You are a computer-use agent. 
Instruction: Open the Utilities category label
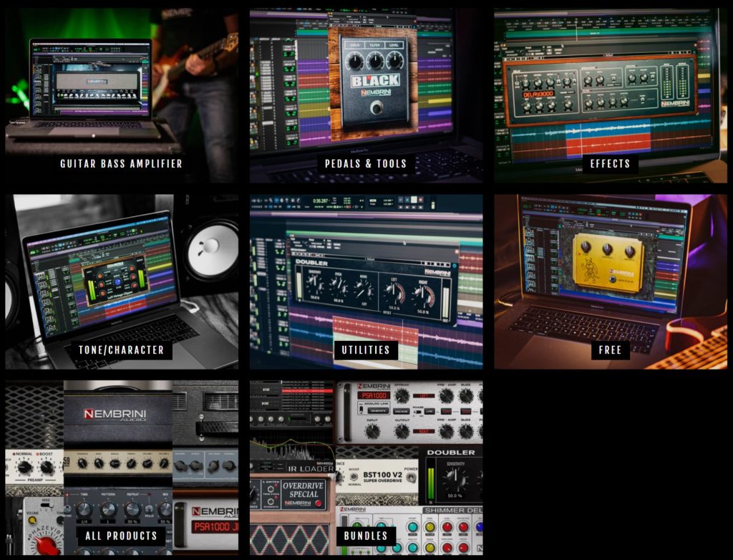coord(366,349)
